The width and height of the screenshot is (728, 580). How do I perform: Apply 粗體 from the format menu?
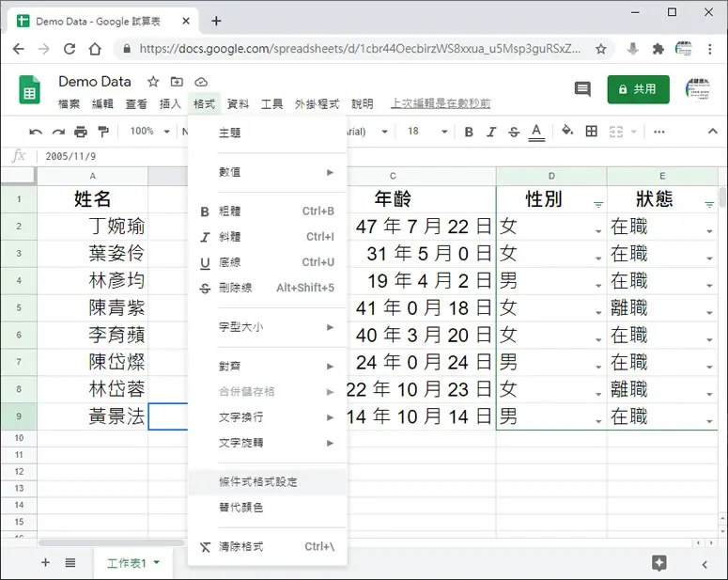[267, 212]
